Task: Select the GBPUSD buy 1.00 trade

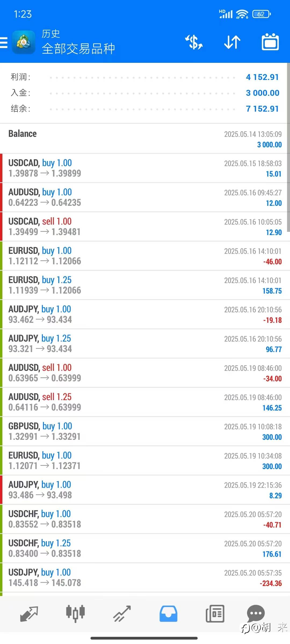Action: pyautogui.click(x=145, y=431)
